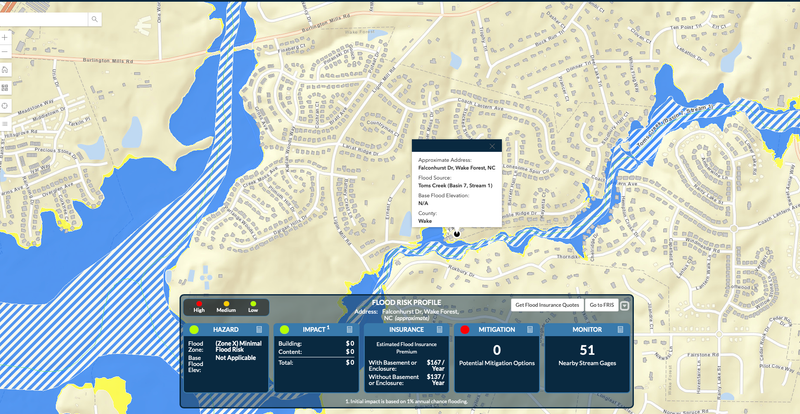Click the 51 Nearby Stream Gages value

587,351
